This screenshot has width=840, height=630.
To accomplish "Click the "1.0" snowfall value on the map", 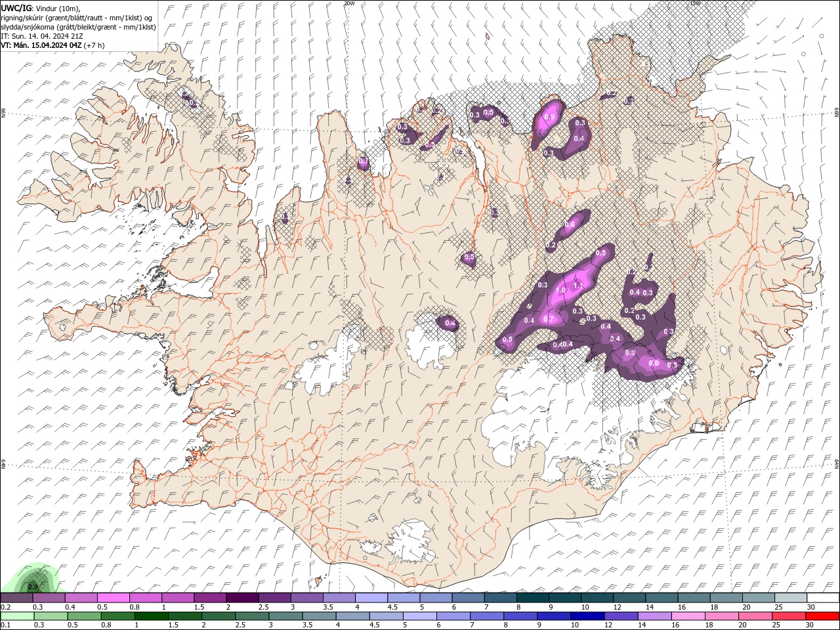I will point(560,290).
